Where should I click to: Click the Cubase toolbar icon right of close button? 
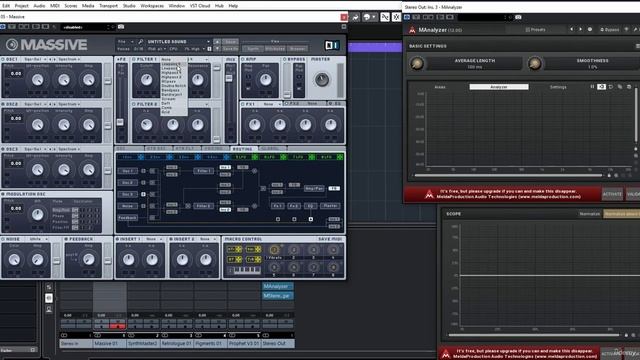point(356,17)
